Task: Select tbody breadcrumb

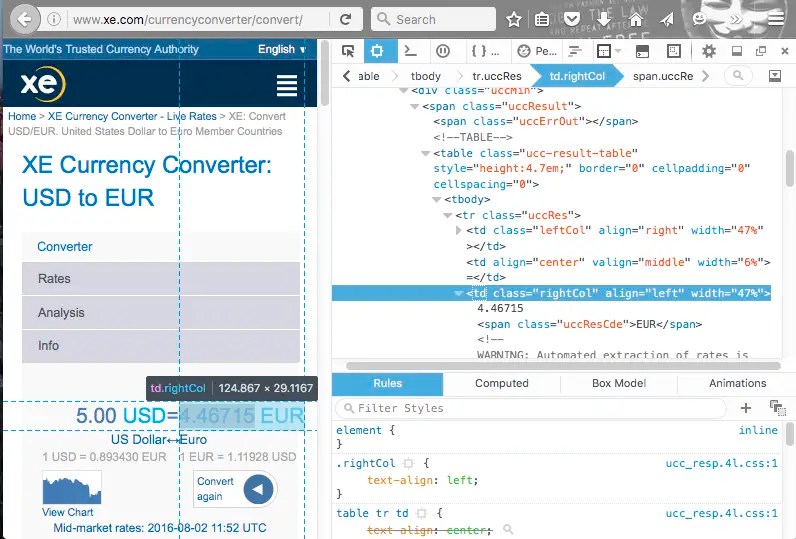Action: pyautogui.click(x=425, y=76)
